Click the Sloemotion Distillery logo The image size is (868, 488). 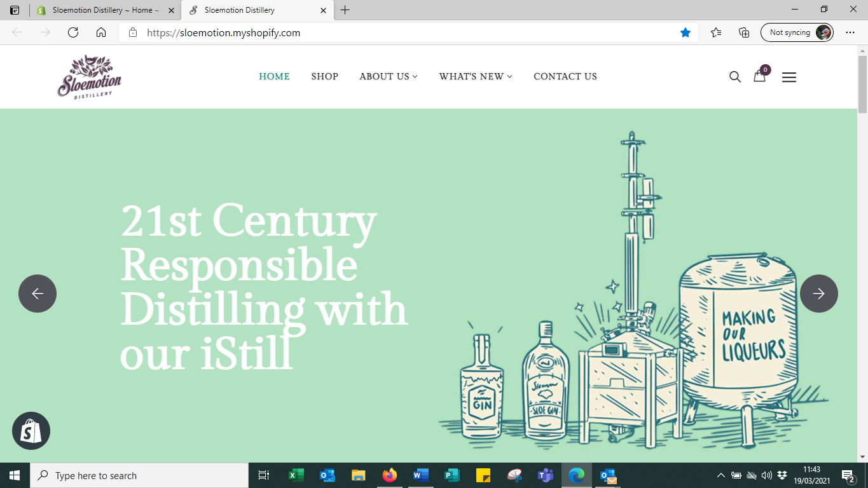click(x=89, y=76)
